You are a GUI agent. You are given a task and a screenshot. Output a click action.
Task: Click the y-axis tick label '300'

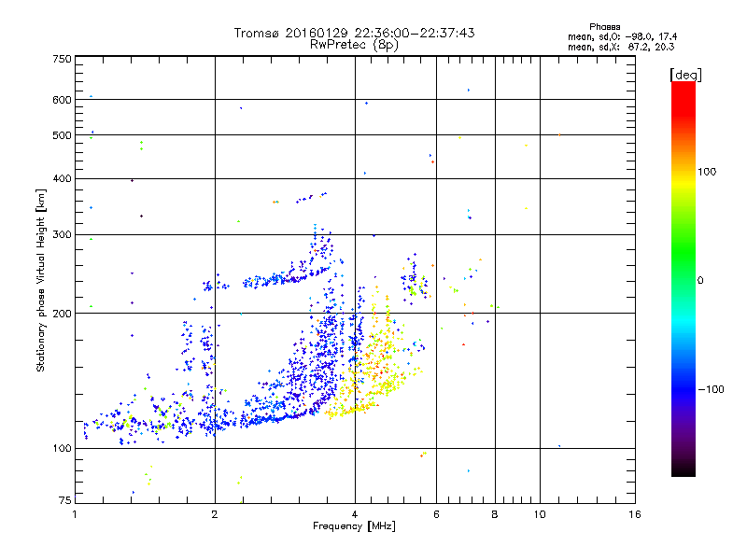[62, 234]
